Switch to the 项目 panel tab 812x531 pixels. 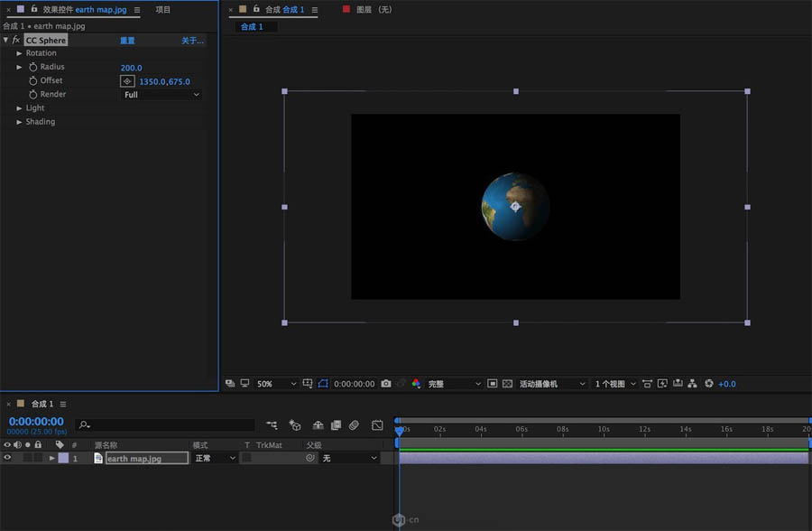162,10
